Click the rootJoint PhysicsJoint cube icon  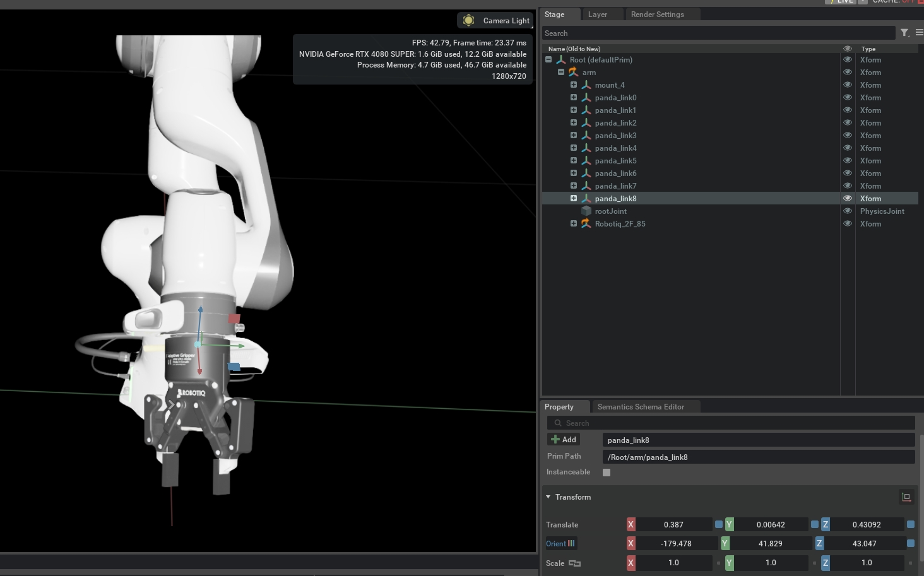coord(586,211)
